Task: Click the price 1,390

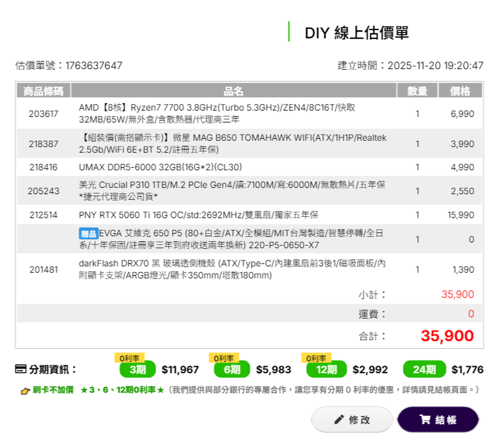Action: (463, 269)
